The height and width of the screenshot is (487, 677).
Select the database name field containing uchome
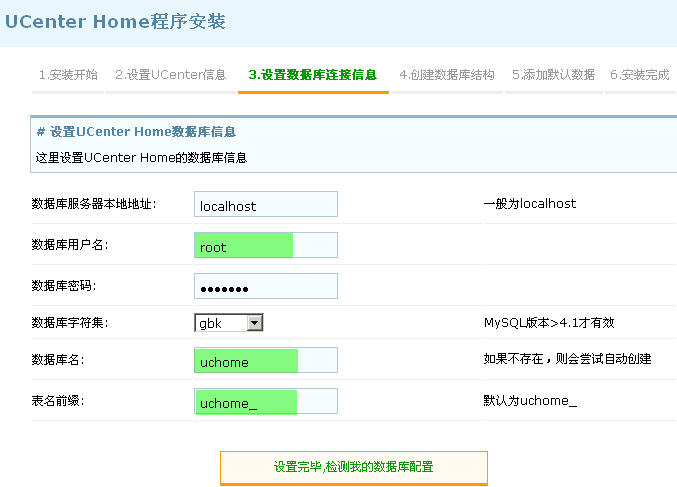click(x=266, y=360)
